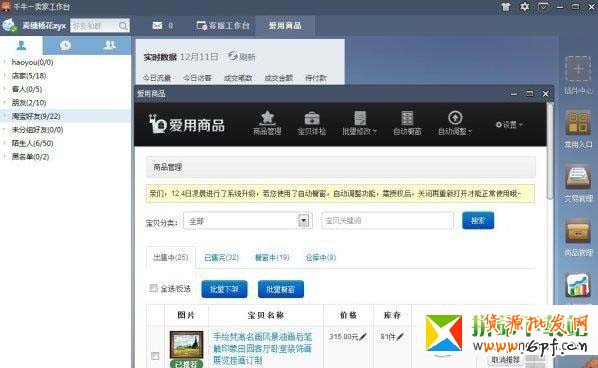Open the 宝贝分类 dropdown showing 全部
Image resolution: width=598 pixels, height=368 pixels.
point(248,221)
